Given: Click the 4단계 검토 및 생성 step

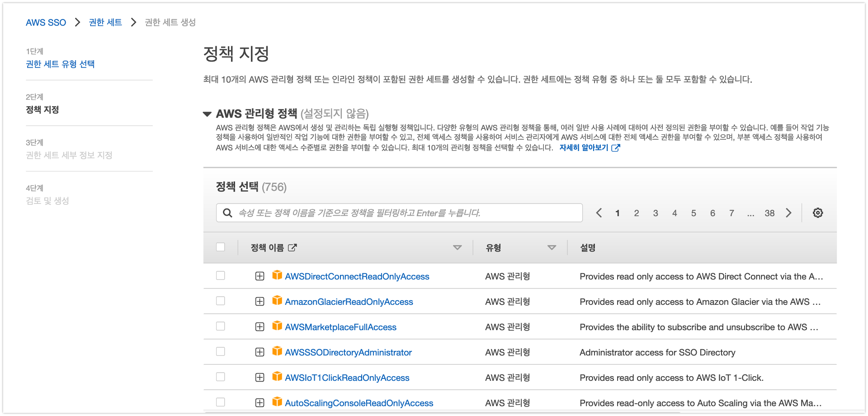Looking at the screenshot, I should coord(47,201).
